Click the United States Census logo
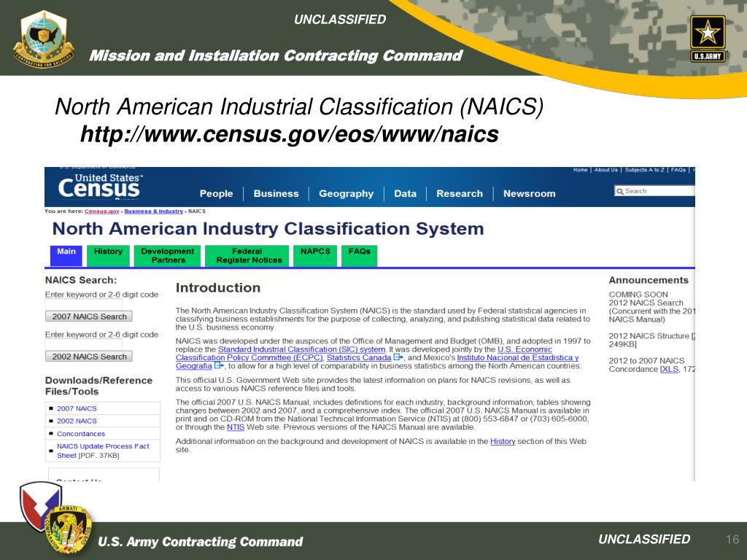The width and height of the screenshot is (747, 560). (x=100, y=186)
